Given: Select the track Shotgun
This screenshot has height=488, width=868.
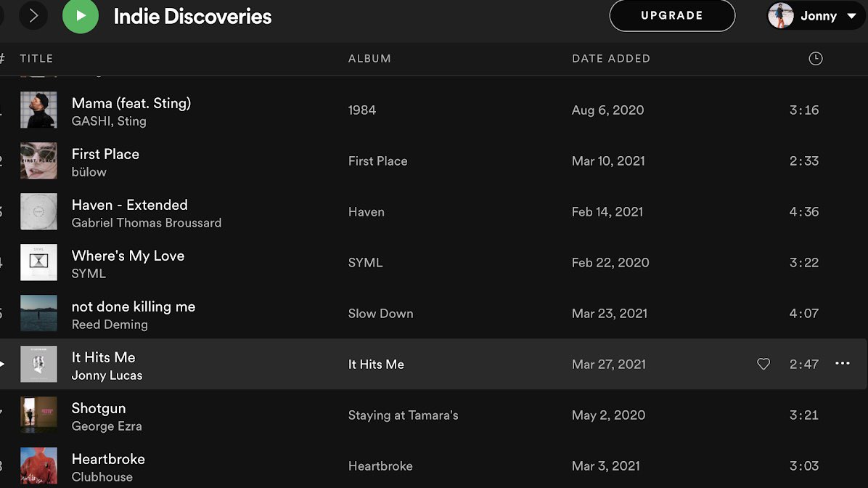Looking at the screenshot, I should point(99,408).
